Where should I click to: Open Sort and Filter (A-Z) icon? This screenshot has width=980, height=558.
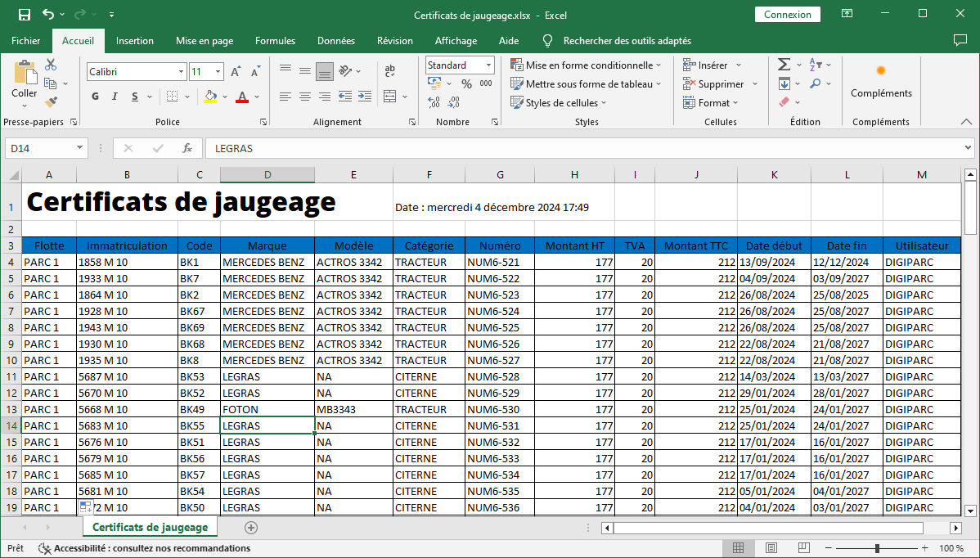coord(816,65)
